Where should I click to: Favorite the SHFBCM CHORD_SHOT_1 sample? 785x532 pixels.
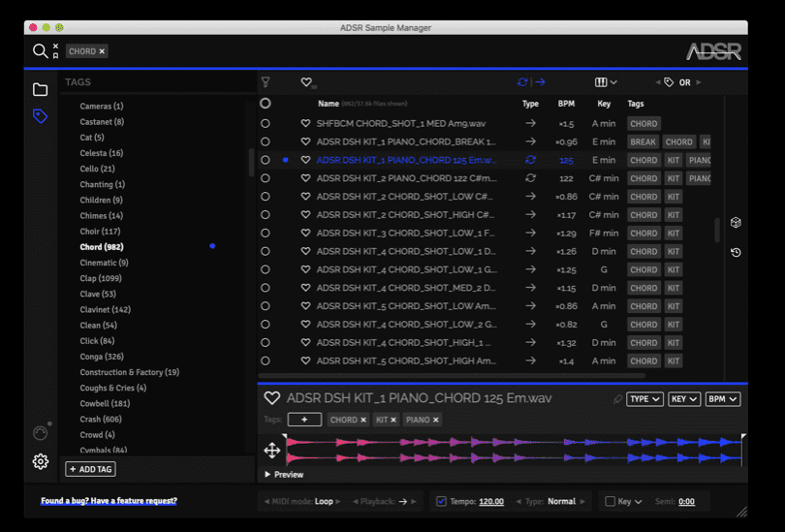[x=305, y=124]
